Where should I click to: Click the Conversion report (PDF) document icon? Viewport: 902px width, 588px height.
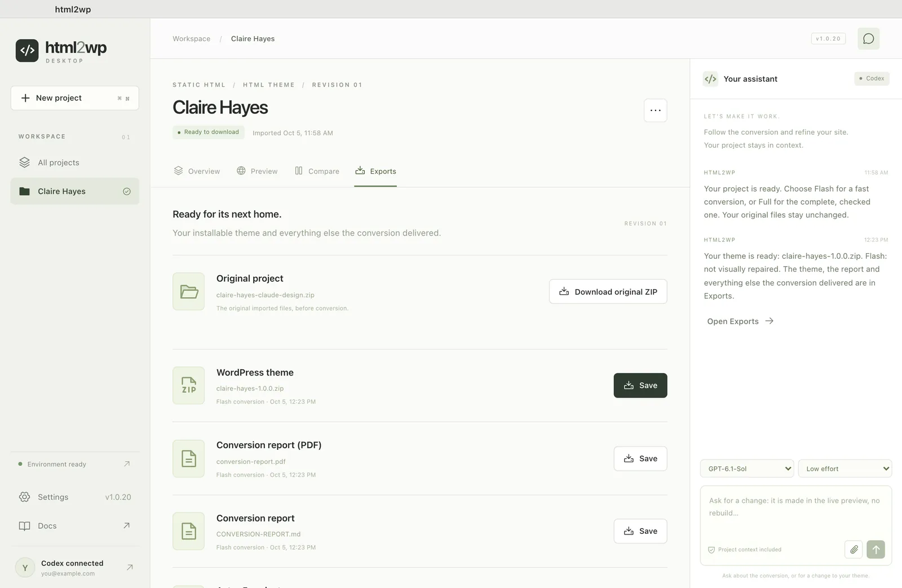[x=189, y=459]
